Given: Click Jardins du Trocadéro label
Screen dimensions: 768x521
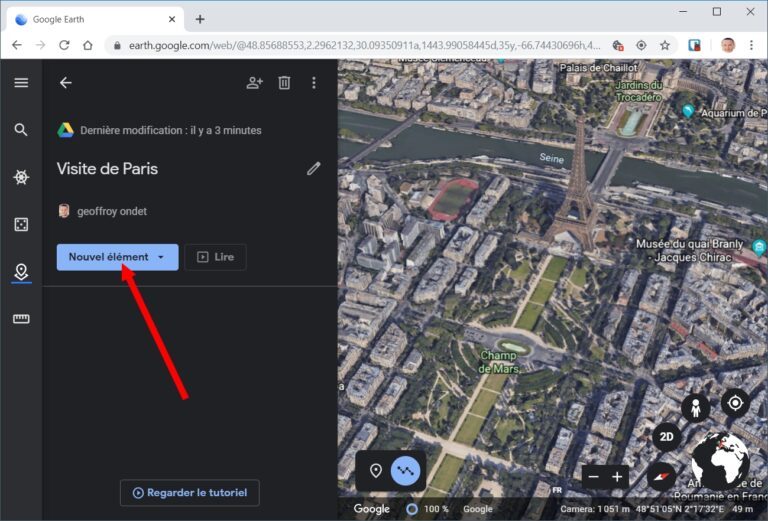Looking at the screenshot, I should click(x=639, y=91).
